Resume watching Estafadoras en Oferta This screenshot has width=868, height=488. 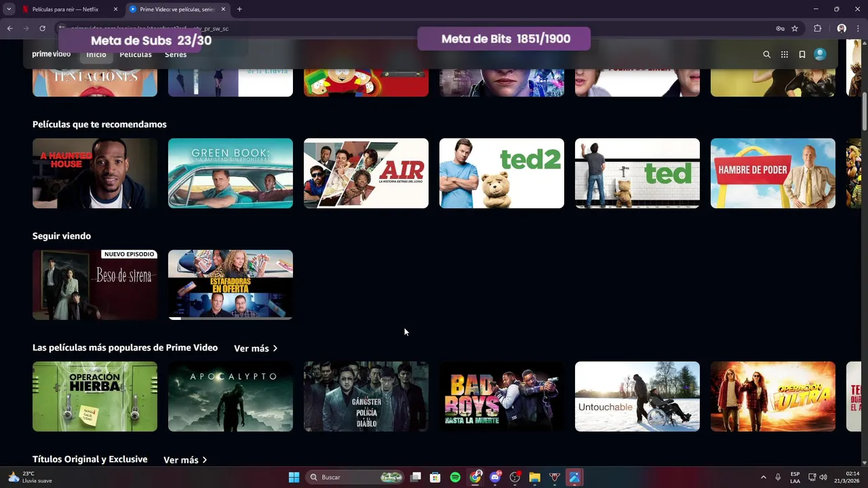pos(231,285)
